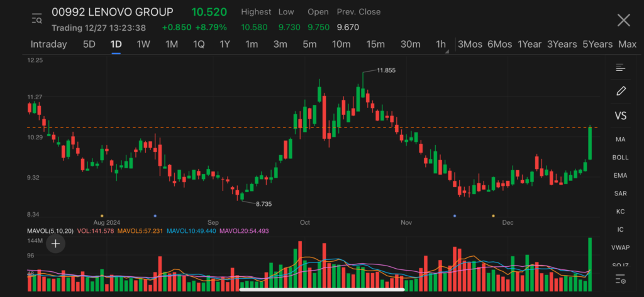Click the 11.855 high price label
The width and height of the screenshot is (644, 297).
pos(386,70)
